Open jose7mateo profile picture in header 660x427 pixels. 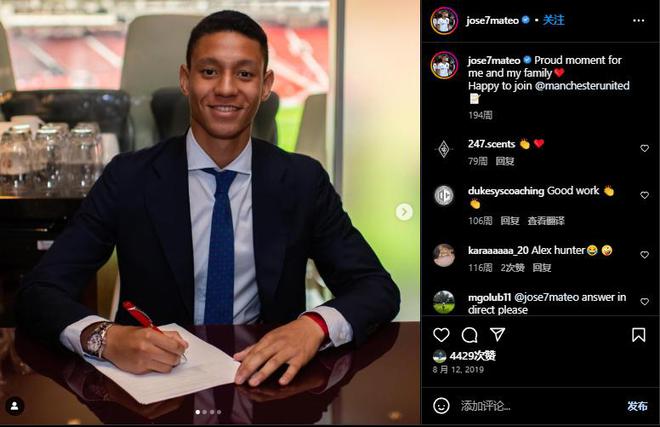coord(444,20)
